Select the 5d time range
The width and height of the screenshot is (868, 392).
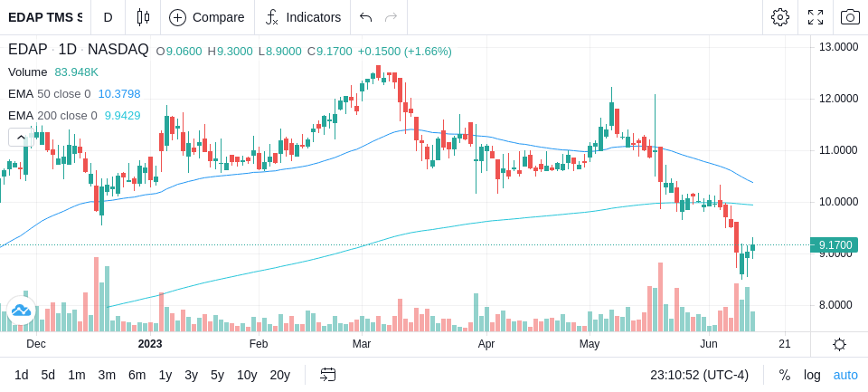click(48, 376)
